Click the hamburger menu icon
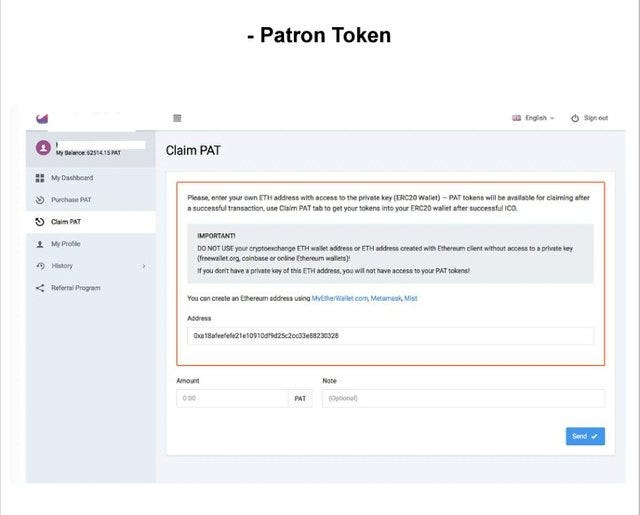The image size is (640, 515). tap(177, 118)
